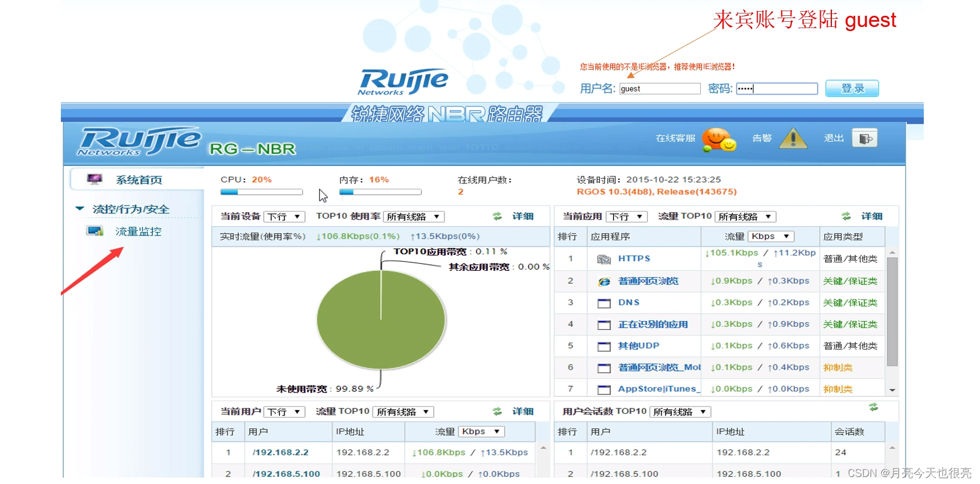Screen dimensions: 980x484
Task: Click the 应用类型 column header
Action: 843,237
